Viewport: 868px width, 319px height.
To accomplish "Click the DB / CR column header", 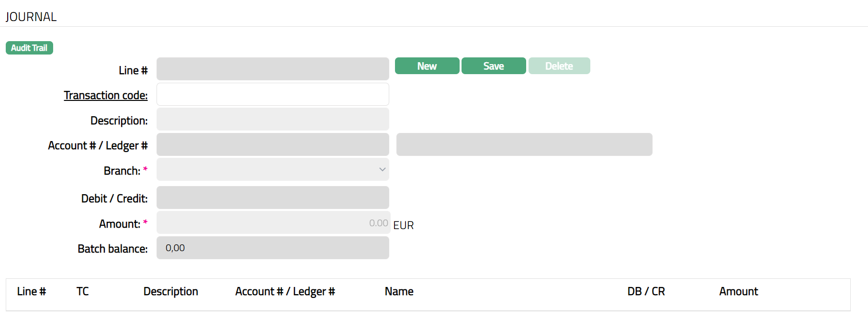I will coord(646,291).
